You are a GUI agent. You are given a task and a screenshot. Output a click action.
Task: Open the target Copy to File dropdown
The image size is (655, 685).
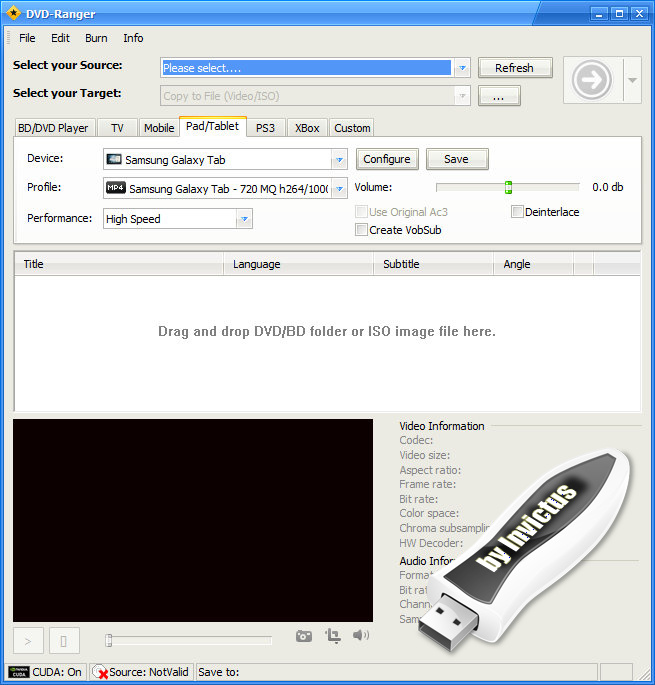coord(462,96)
